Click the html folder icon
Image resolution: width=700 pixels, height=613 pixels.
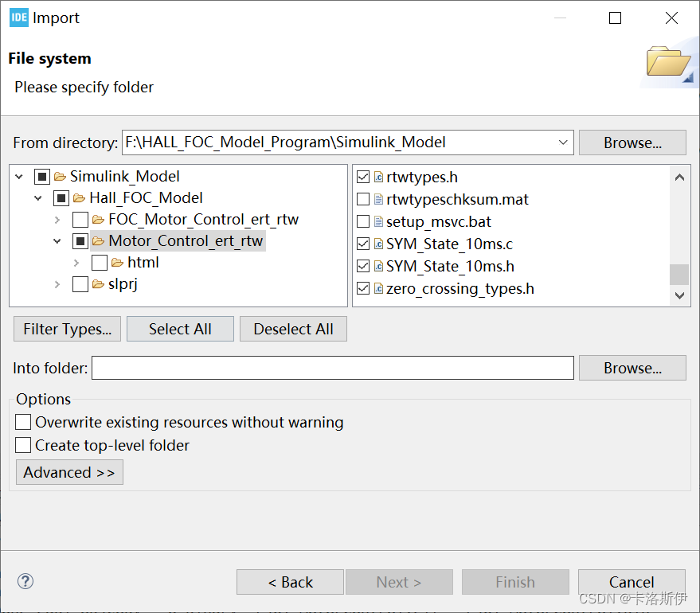tap(117, 263)
